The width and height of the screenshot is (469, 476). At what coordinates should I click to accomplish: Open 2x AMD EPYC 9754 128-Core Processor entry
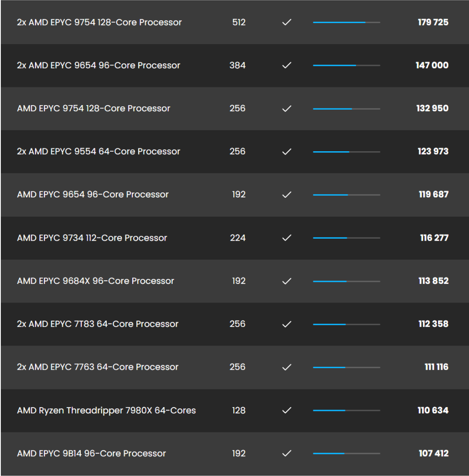click(99, 22)
